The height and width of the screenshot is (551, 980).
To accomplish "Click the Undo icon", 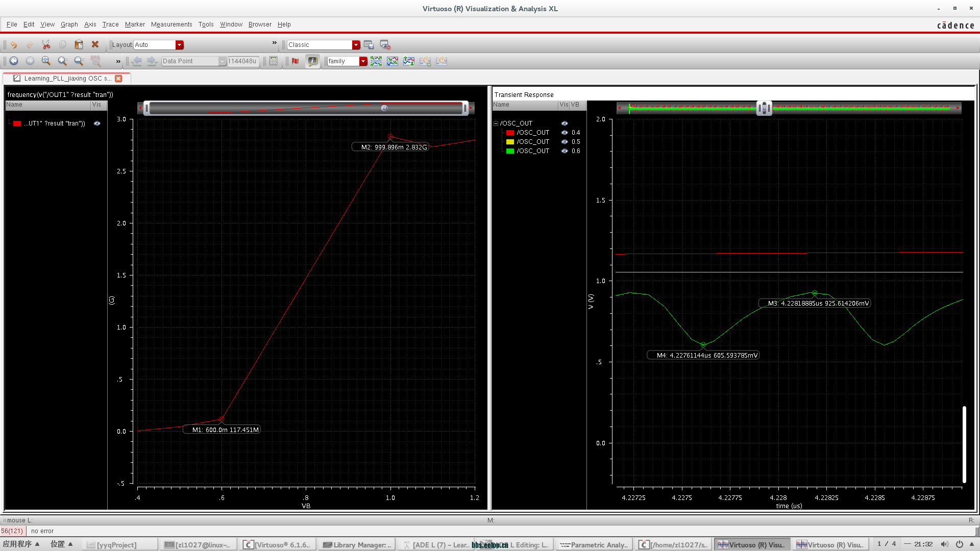I will pyautogui.click(x=14, y=45).
